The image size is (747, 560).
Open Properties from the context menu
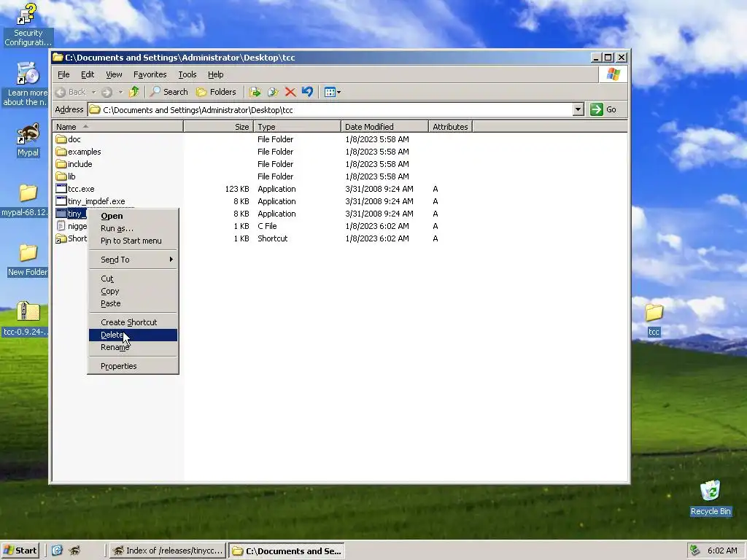(x=133, y=366)
